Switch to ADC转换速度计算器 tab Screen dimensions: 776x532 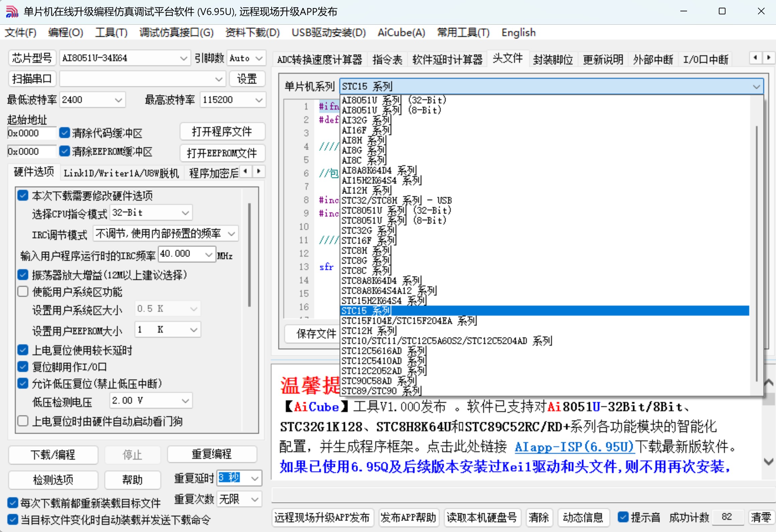pyautogui.click(x=320, y=59)
